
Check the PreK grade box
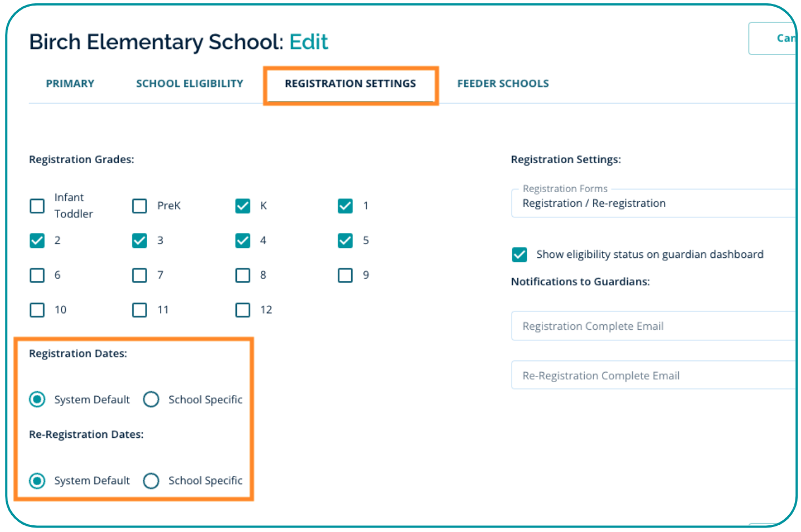click(140, 206)
